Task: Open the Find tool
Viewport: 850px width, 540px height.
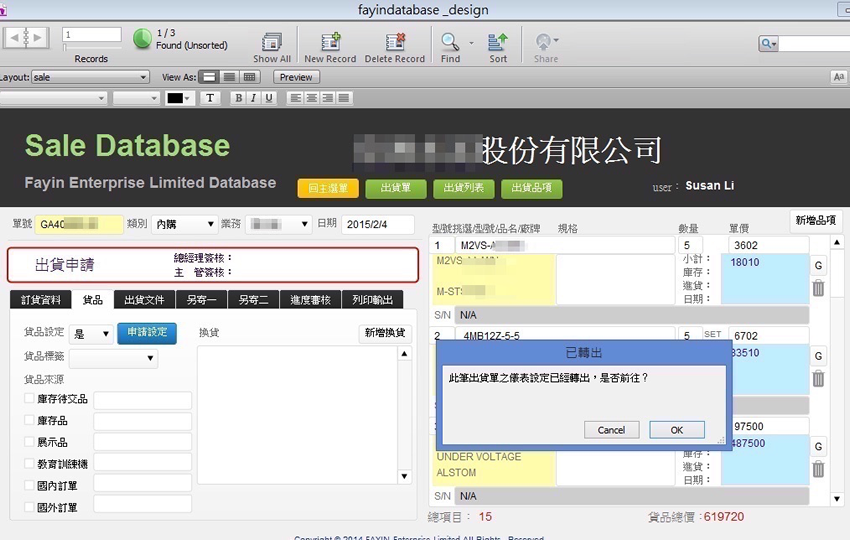Action: coord(450,42)
